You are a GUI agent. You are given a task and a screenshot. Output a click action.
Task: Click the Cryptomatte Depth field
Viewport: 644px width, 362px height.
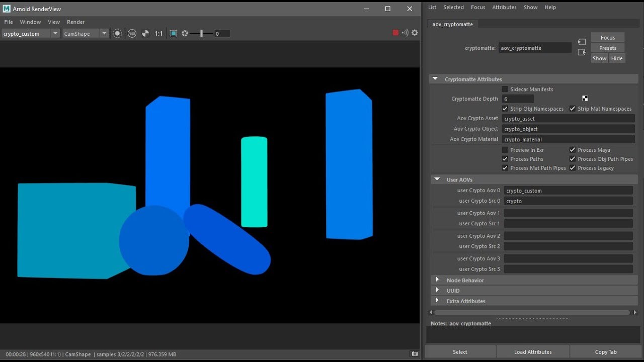click(x=518, y=99)
